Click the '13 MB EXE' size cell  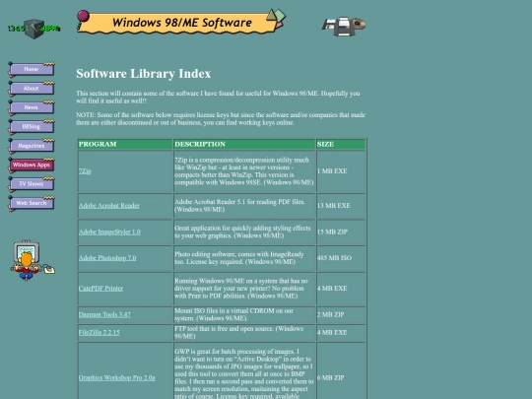tap(341, 206)
